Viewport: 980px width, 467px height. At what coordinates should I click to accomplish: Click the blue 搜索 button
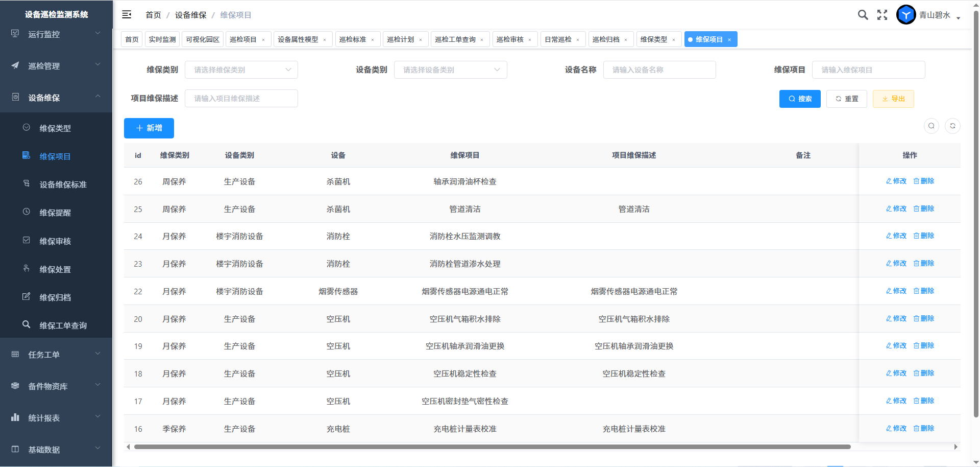(x=800, y=99)
